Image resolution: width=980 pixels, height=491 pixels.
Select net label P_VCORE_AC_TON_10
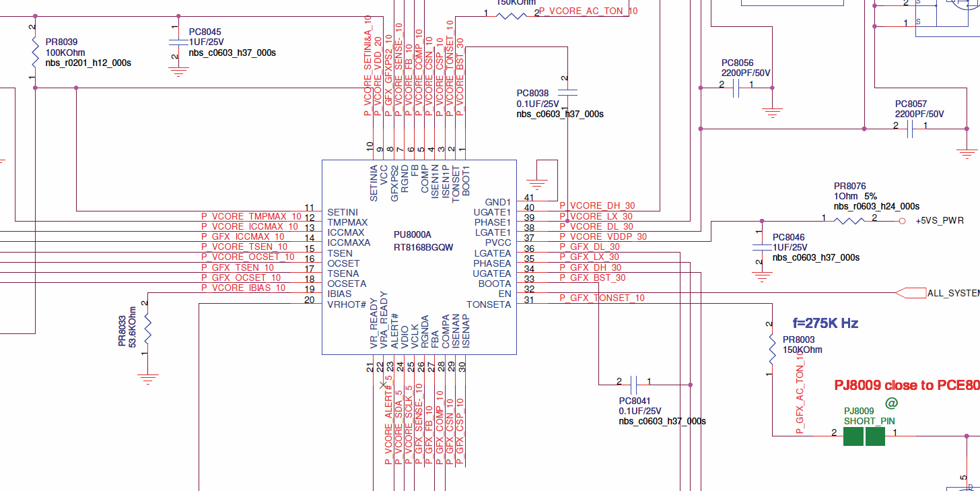[588, 11]
